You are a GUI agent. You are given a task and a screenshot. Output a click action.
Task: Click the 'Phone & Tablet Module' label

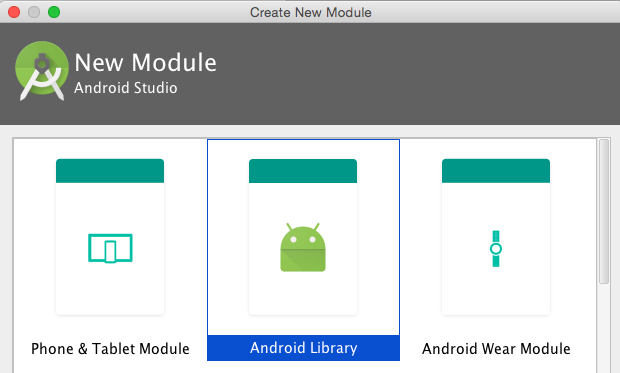[x=110, y=349]
